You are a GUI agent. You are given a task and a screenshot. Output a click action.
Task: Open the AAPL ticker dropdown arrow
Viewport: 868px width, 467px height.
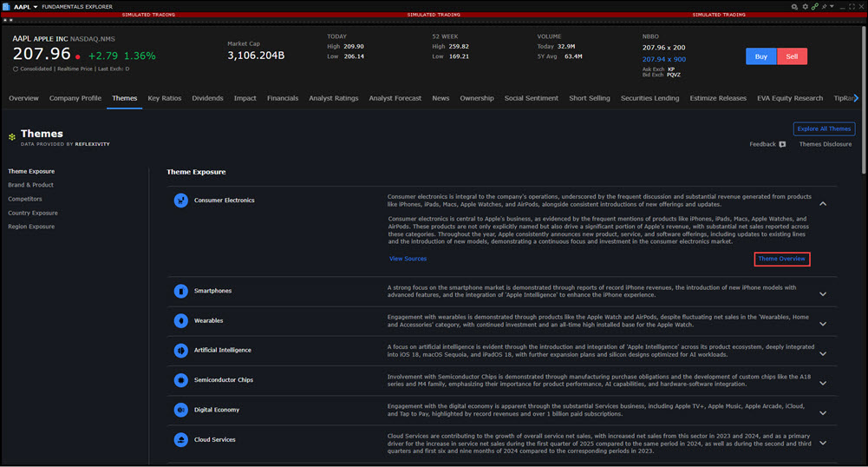pos(36,7)
